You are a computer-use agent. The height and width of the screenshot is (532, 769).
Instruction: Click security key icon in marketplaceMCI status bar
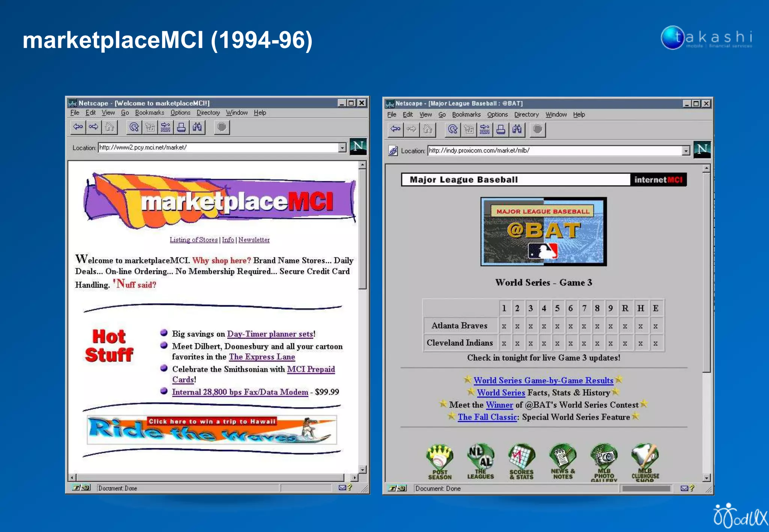(81, 488)
